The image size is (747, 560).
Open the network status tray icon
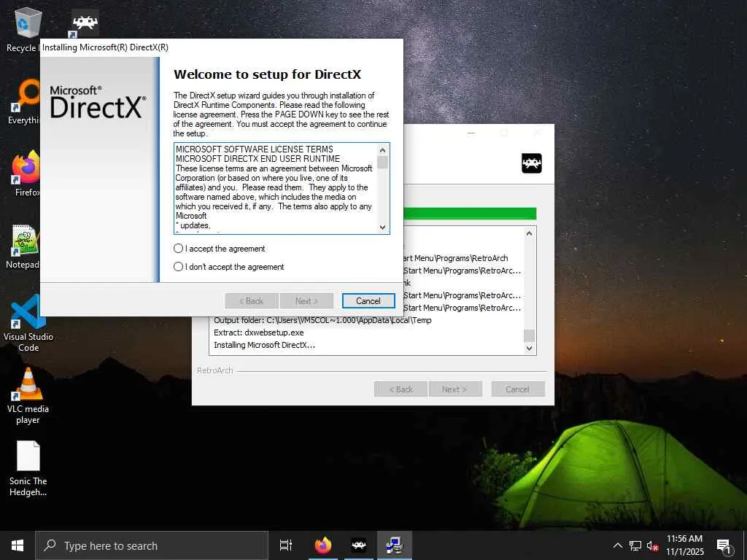635,545
